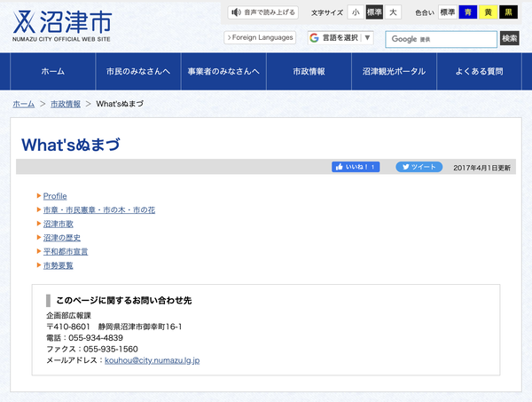This screenshot has width=532, height=402.
Task: Click the このページに関するお問い合わせ先 heading
Action: (x=124, y=300)
